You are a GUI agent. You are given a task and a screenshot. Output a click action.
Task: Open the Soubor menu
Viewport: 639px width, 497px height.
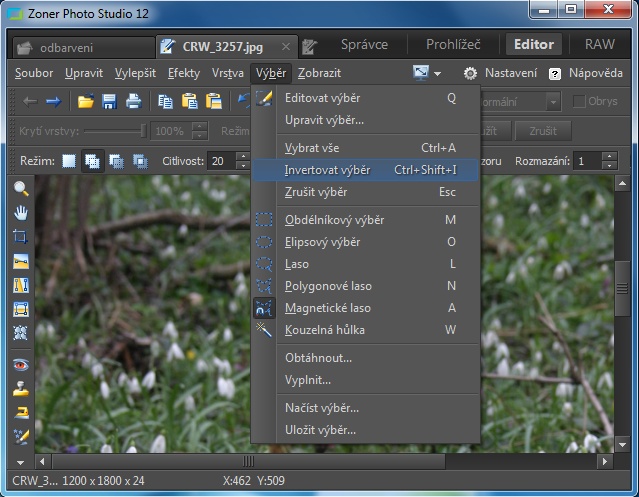pos(34,73)
